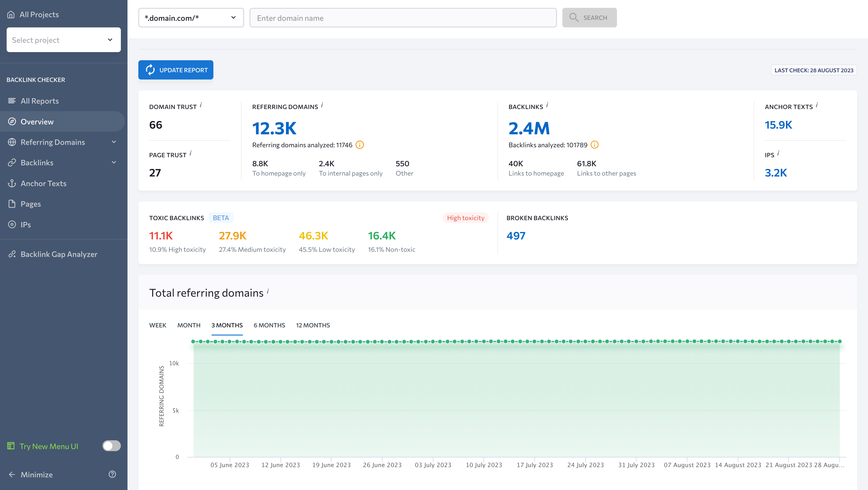Click the All Projects home icon
The width and height of the screenshot is (868, 490).
pyautogui.click(x=11, y=14)
